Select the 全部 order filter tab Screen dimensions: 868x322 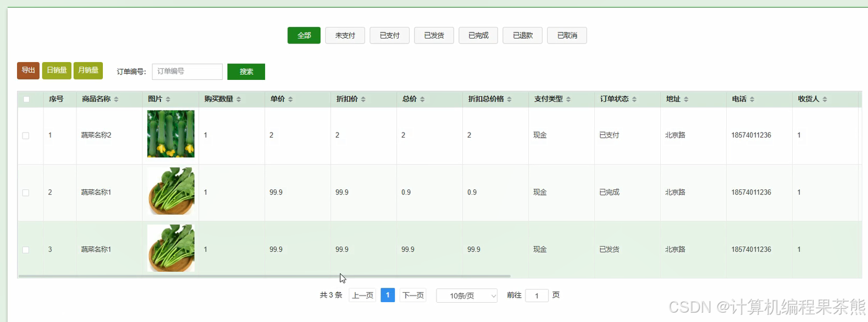coord(304,35)
